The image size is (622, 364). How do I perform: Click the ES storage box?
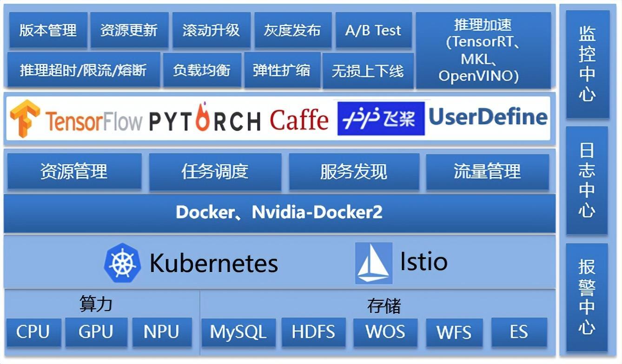[x=519, y=332]
